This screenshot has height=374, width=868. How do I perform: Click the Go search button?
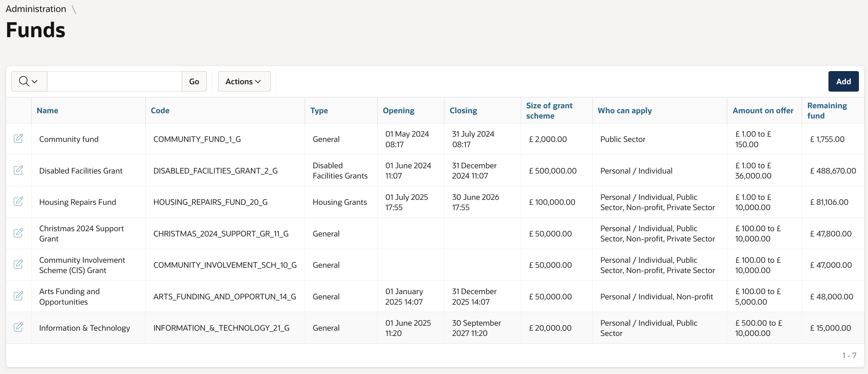[194, 81]
